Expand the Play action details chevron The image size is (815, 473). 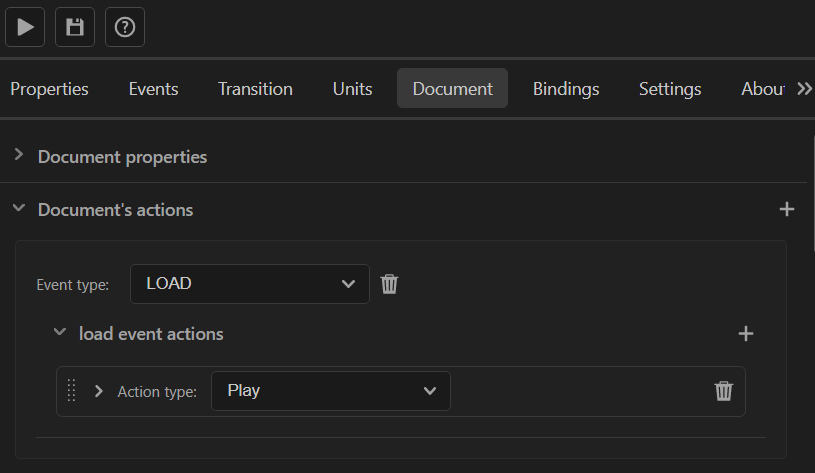click(x=99, y=391)
